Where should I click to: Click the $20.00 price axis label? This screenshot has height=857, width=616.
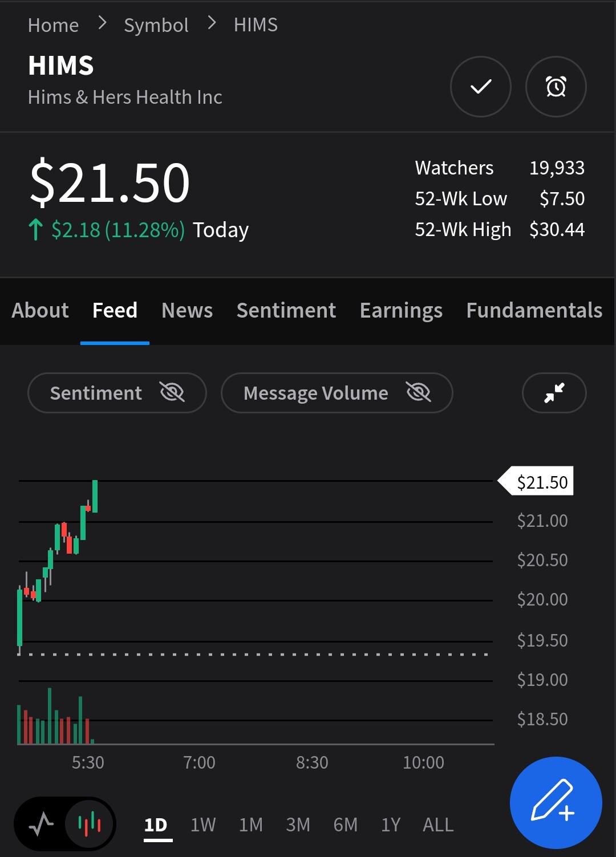click(542, 600)
